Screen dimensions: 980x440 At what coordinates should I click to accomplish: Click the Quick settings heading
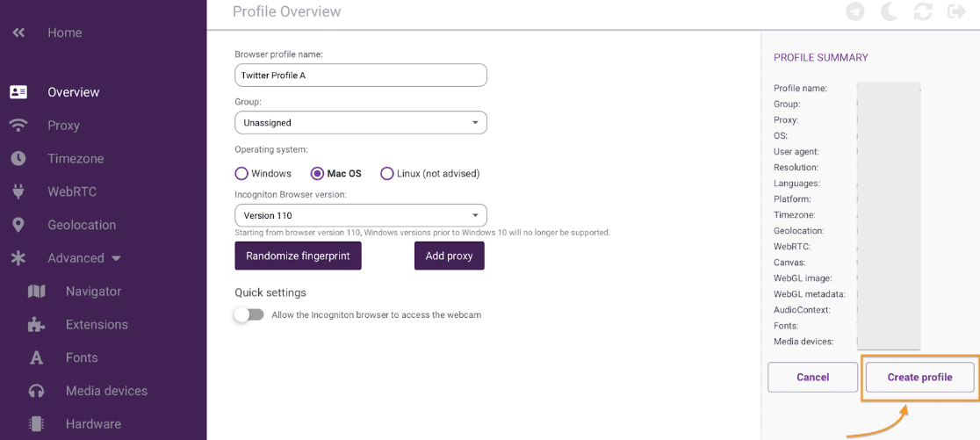pyautogui.click(x=270, y=292)
